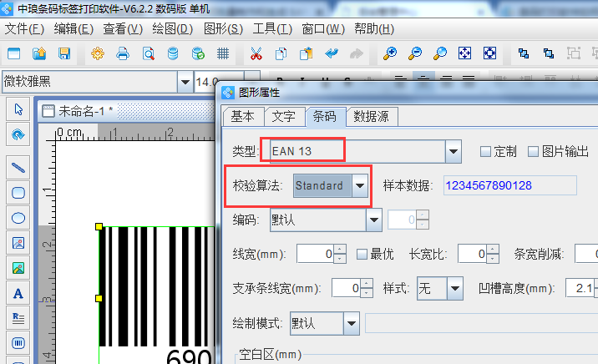Viewport: 598px width, 364px height.
Task: Click the Save icon in toolbar
Action: [x=63, y=54]
